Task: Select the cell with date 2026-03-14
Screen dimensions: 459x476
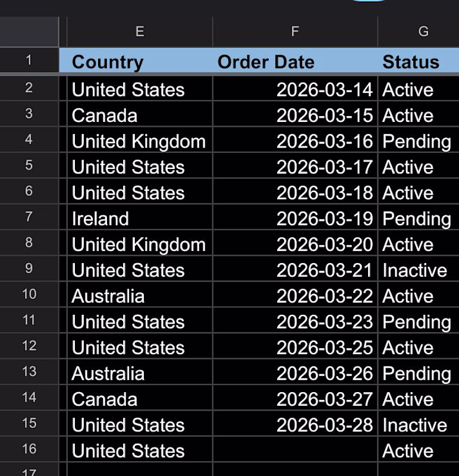Action: click(295, 90)
